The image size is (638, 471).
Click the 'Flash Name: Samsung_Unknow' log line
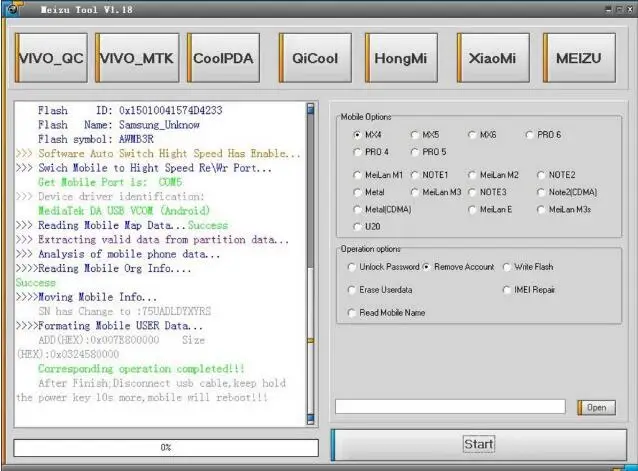(118, 125)
